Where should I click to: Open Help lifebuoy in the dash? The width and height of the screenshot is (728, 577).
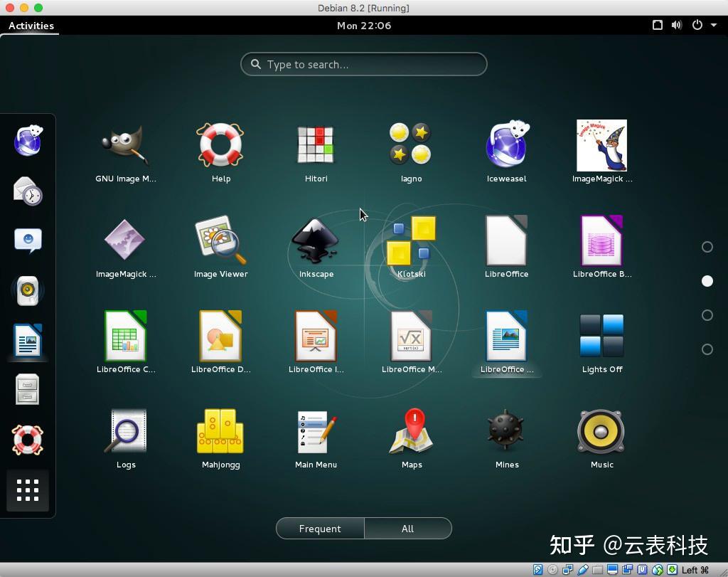click(x=28, y=440)
